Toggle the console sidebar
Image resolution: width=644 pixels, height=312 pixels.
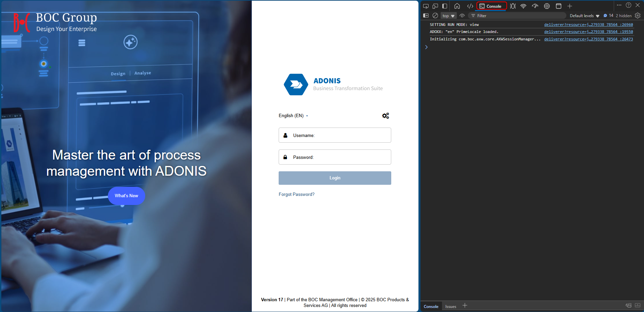point(426,15)
